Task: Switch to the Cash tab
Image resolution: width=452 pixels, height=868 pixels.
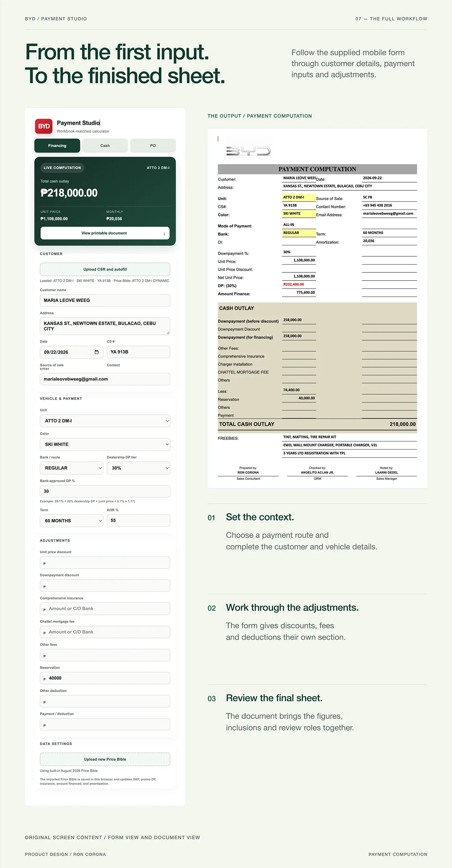Action: pyautogui.click(x=105, y=145)
